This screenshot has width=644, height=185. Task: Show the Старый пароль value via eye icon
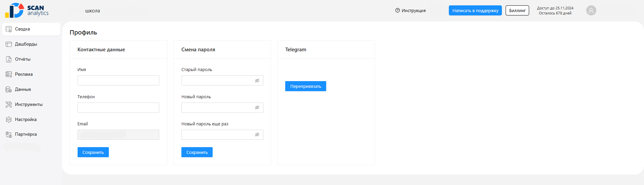point(257,80)
